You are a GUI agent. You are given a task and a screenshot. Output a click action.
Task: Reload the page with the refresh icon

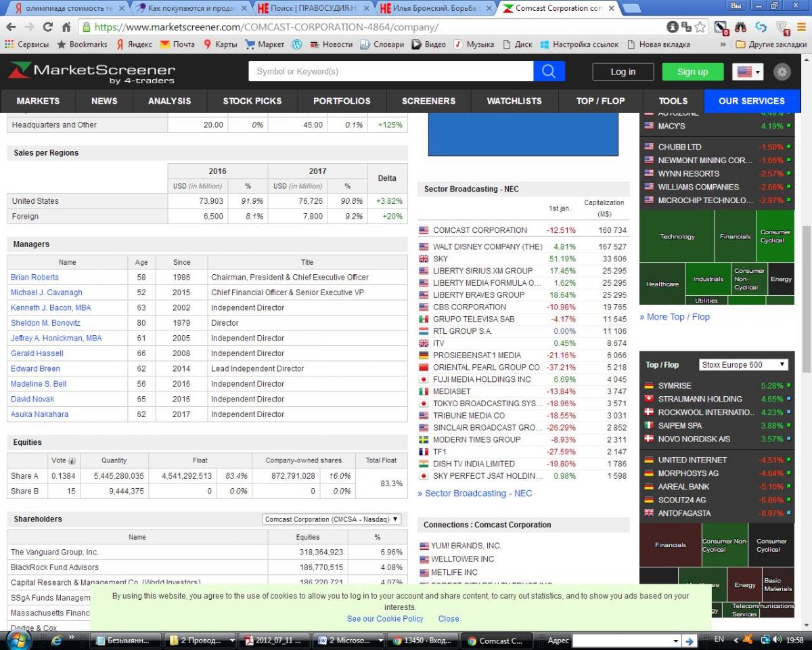(x=47, y=28)
